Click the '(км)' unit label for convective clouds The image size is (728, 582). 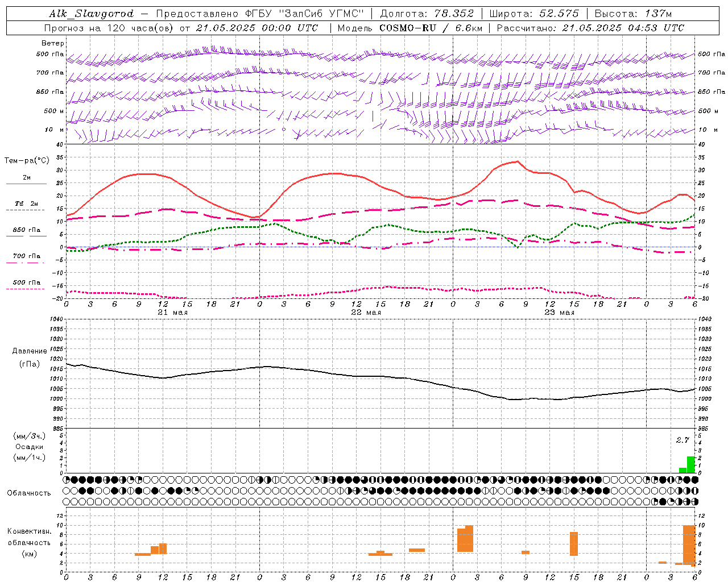[30, 554]
